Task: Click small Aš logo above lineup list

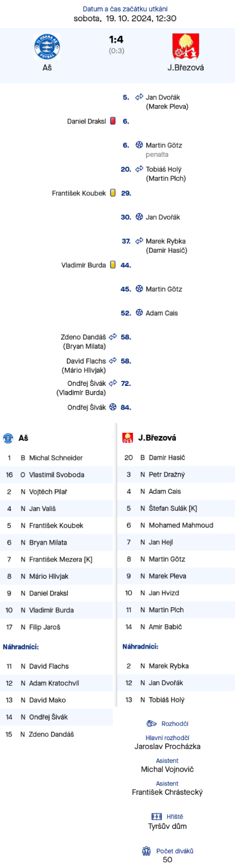Action: 8,438
